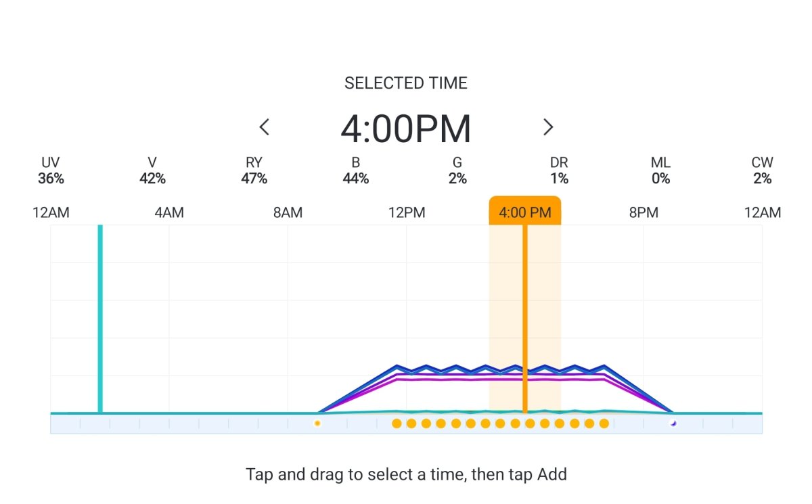Click the 12PM label on the time axis
The image size is (812, 504).
(407, 213)
